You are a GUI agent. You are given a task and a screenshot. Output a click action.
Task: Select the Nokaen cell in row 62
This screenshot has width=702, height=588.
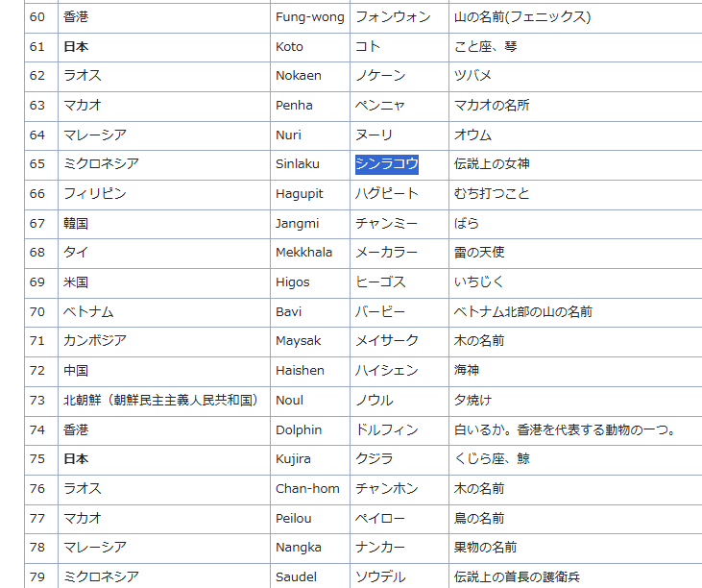(299, 76)
